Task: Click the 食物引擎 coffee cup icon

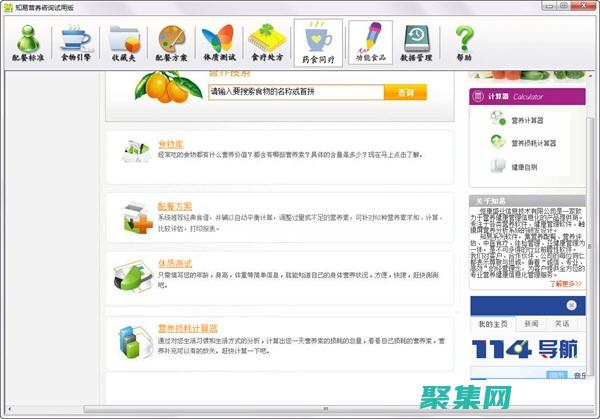Action: click(x=77, y=43)
